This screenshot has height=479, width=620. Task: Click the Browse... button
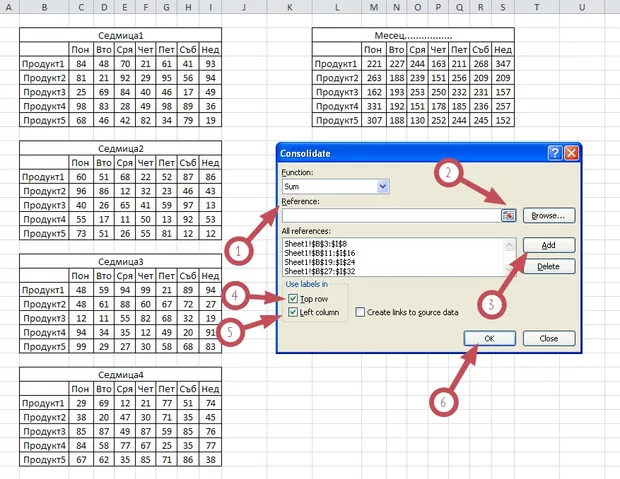coord(548,215)
